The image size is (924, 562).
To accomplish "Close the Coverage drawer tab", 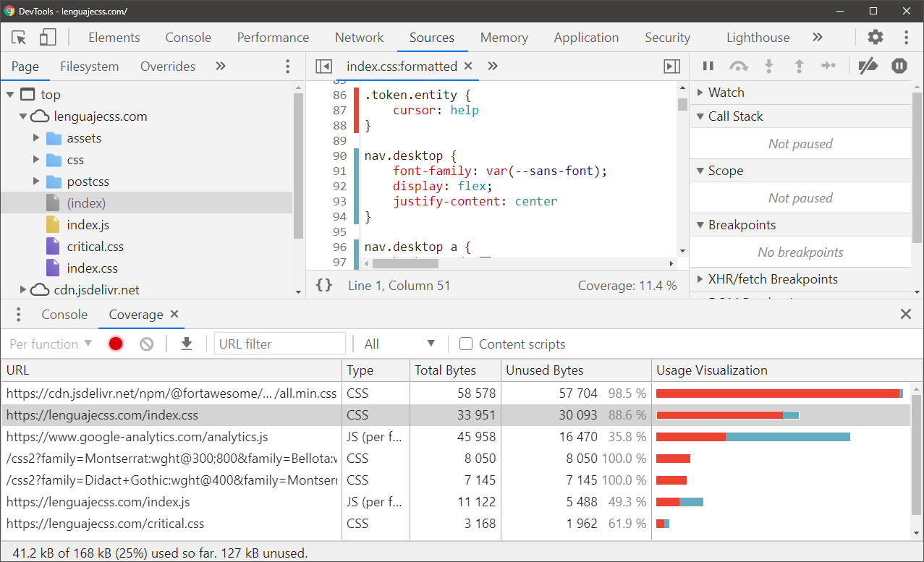I will tap(174, 314).
